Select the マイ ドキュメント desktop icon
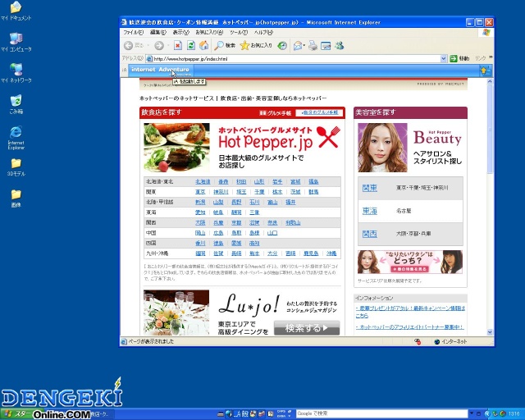525x420 pixels. point(16,11)
